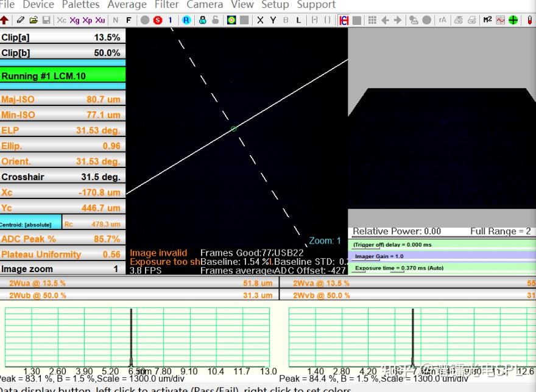Open the Palettes menu
The height and width of the screenshot is (392, 536).
pyautogui.click(x=80, y=5)
